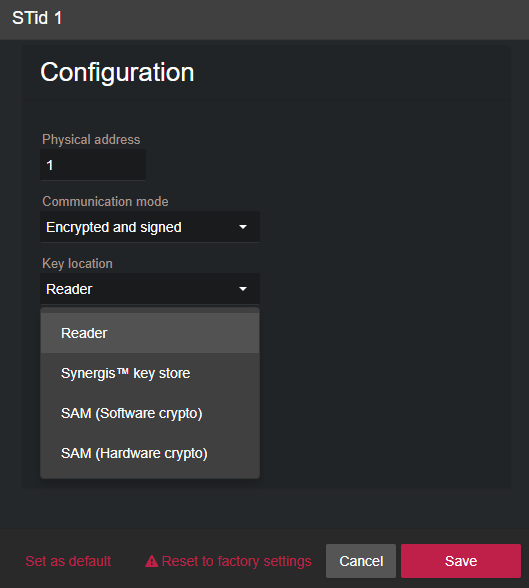Viewport: 529px width, 588px height.
Task: Choose Synergis™ key store option
Action: click(150, 373)
